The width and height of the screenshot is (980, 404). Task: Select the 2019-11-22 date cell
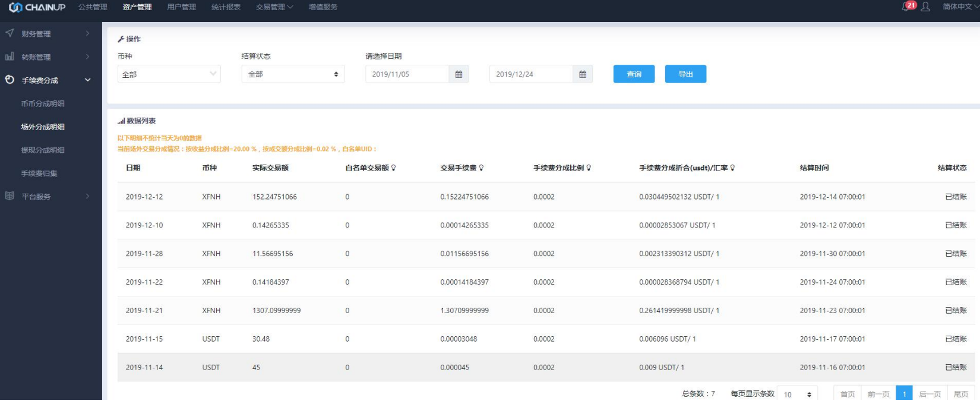144,282
